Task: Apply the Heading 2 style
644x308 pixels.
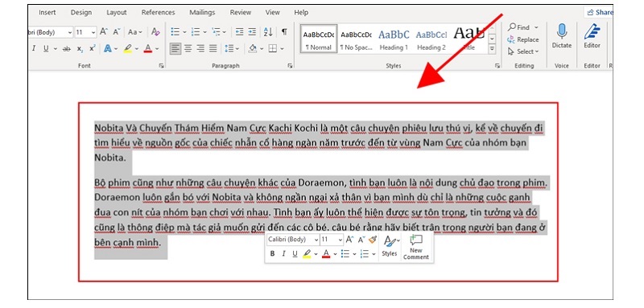Action: pyautogui.click(x=431, y=39)
